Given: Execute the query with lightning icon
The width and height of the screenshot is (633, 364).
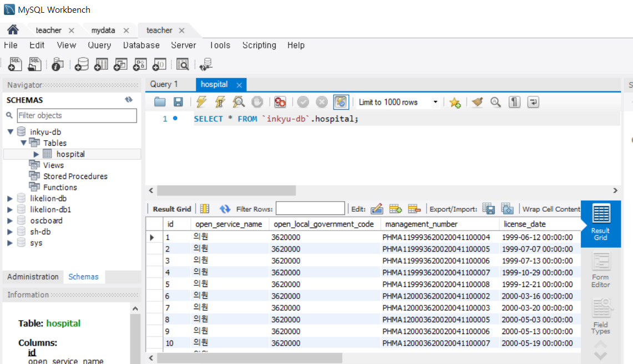Looking at the screenshot, I should [201, 102].
